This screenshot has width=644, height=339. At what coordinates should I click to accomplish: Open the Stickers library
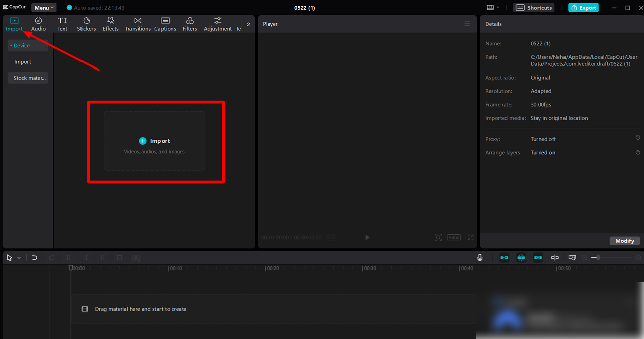(x=87, y=24)
